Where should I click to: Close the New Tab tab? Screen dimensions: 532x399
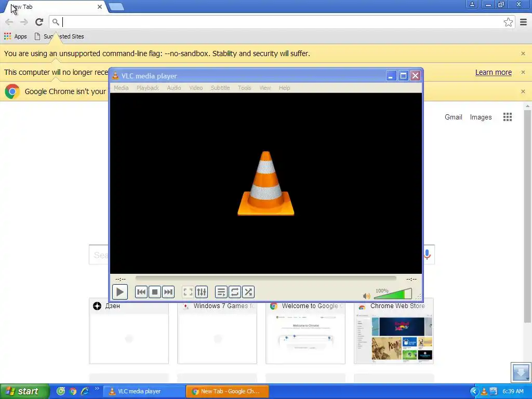(x=99, y=7)
